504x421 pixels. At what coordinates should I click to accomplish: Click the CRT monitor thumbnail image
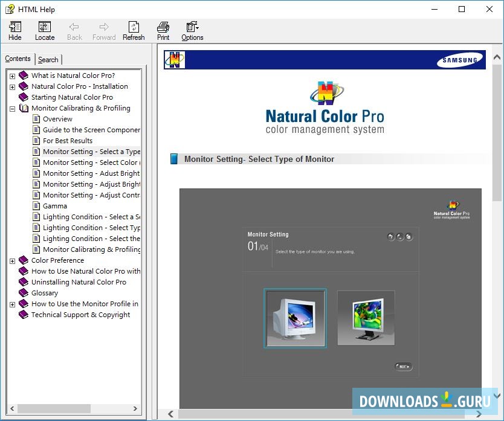(295, 318)
